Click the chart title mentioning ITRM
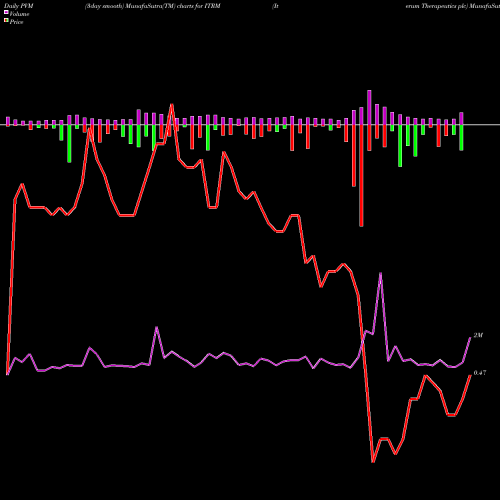The image size is (500, 500). (153, 6)
